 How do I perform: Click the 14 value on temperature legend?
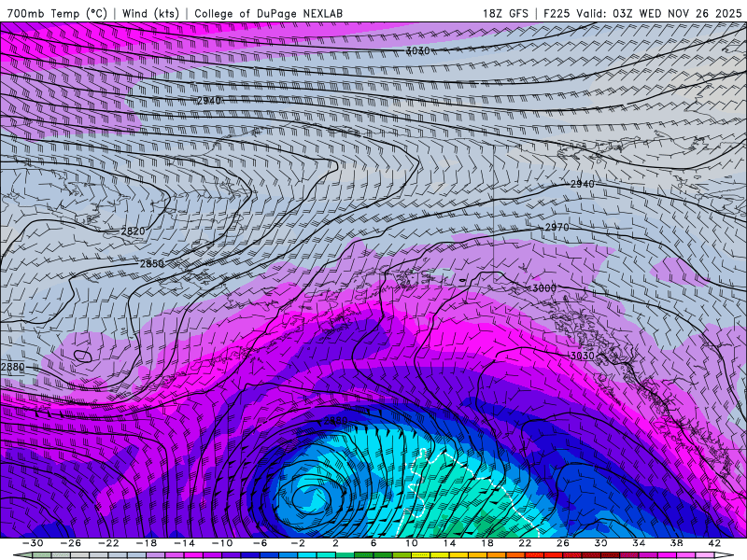[449, 543]
